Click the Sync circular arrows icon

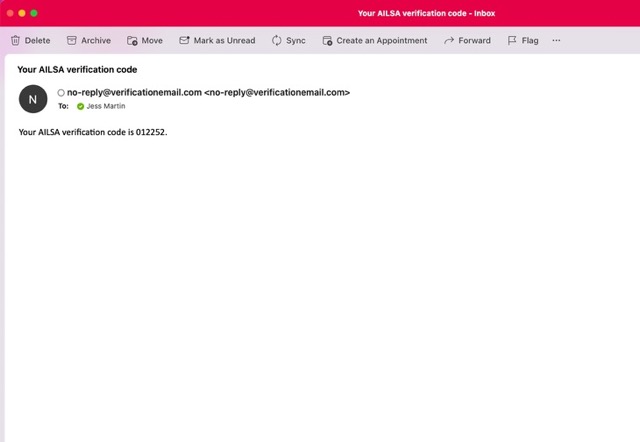[x=277, y=40]
